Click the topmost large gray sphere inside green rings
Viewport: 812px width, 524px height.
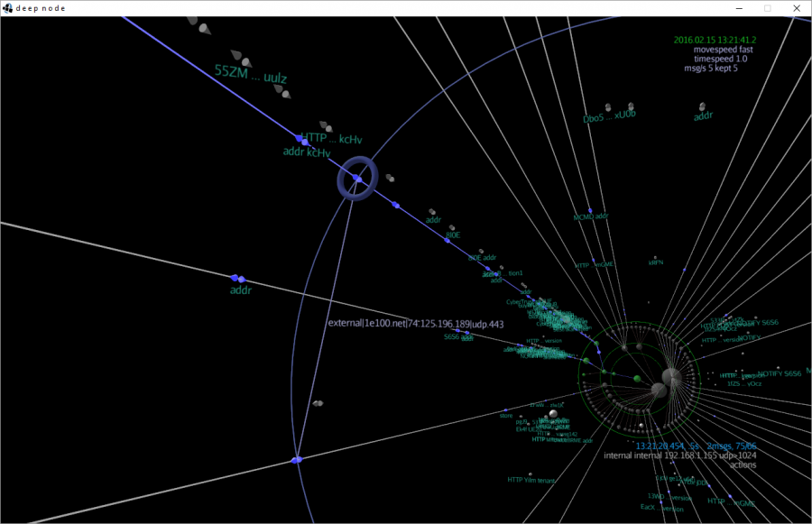(671, 376)
